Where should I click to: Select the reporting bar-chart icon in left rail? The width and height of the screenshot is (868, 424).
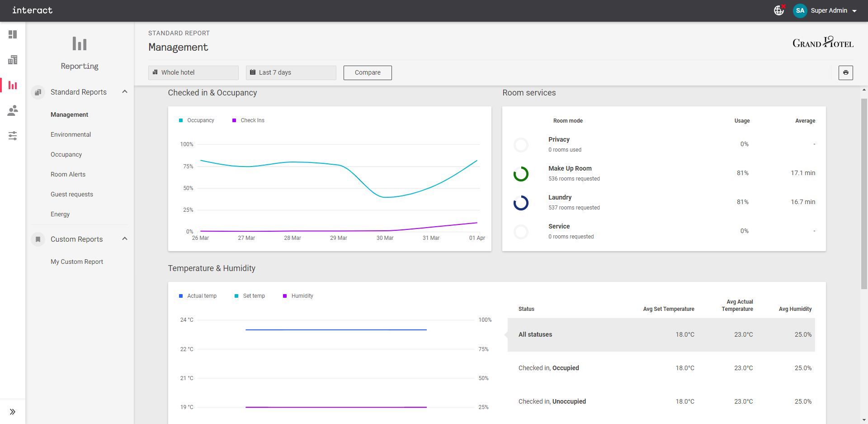coord(13,85)
